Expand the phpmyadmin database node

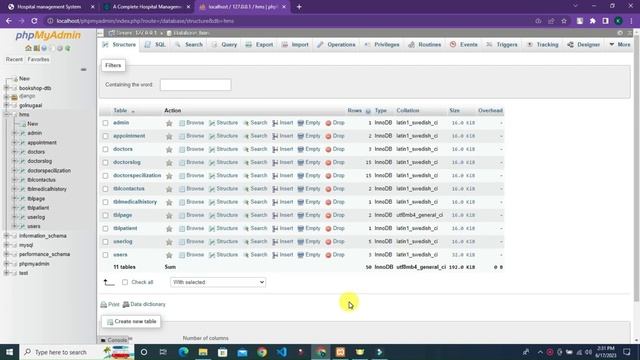[6, 264]
